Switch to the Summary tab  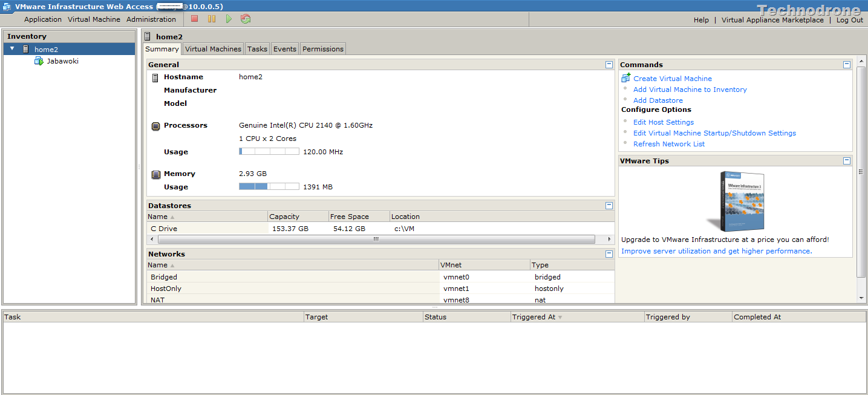point(162,49)
